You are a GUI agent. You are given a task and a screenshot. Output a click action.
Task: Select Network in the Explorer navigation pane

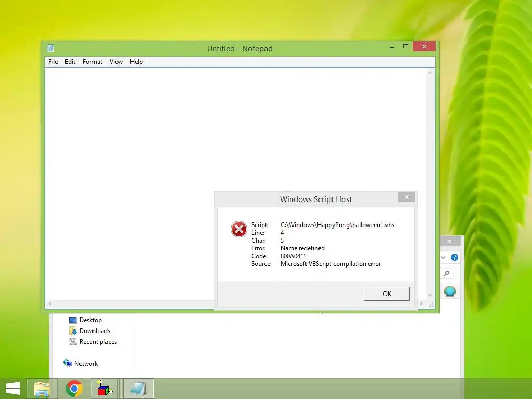point(86,363)
